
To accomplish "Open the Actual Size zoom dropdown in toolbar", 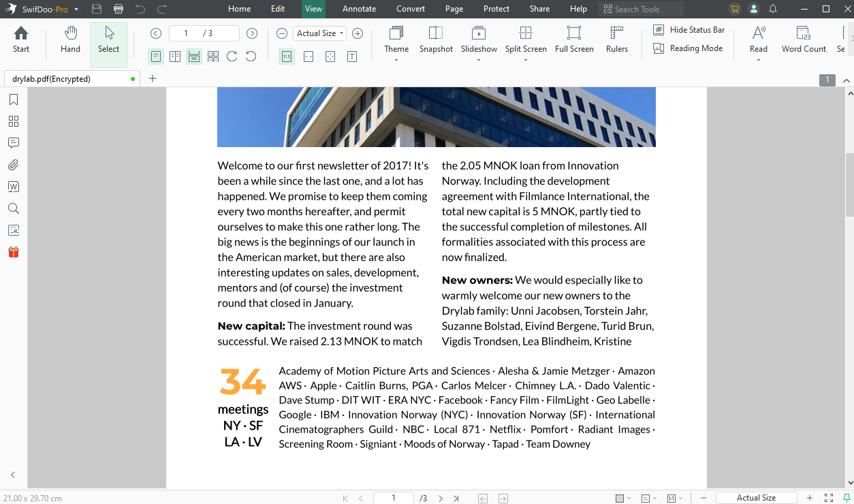I will (319, 33).
